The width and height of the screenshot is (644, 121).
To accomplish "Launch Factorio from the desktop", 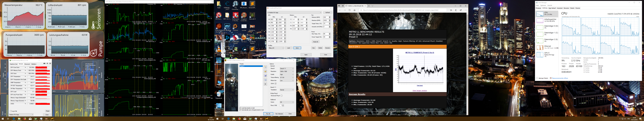I will tap(235, 27).
